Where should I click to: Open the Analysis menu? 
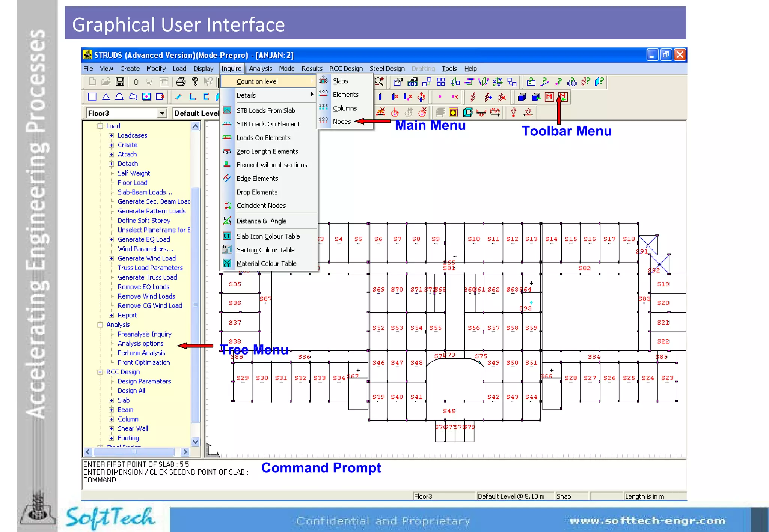(x=261, y=68)
